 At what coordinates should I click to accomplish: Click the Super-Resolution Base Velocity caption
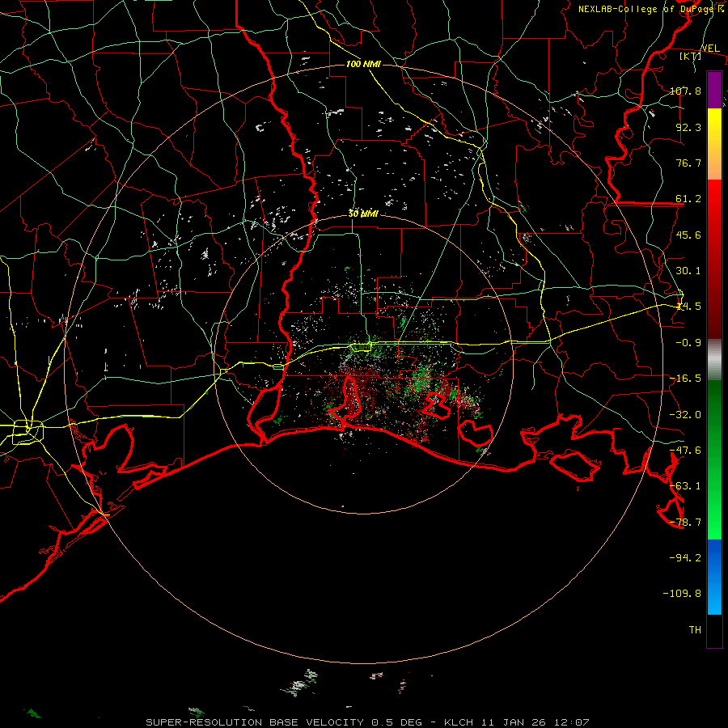click(367, 722)
